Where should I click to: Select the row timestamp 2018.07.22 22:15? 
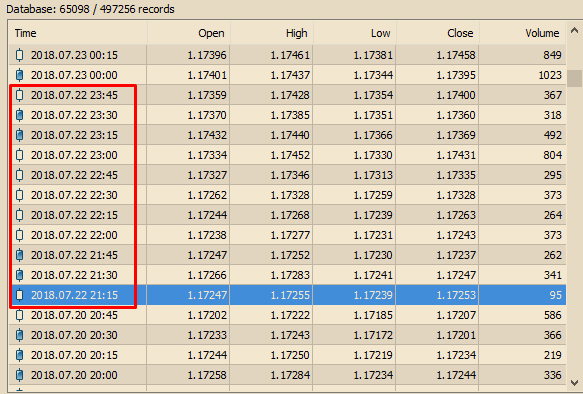click(74, 215)
